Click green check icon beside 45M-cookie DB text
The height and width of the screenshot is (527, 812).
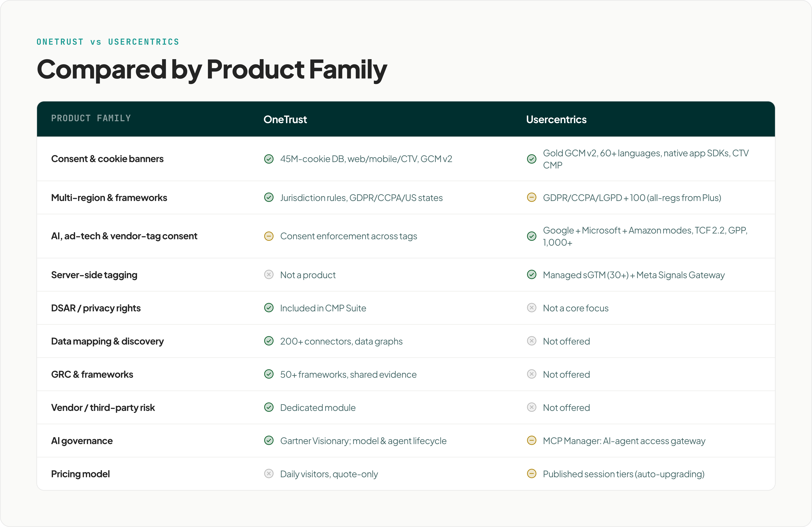[x=269, y=159]
